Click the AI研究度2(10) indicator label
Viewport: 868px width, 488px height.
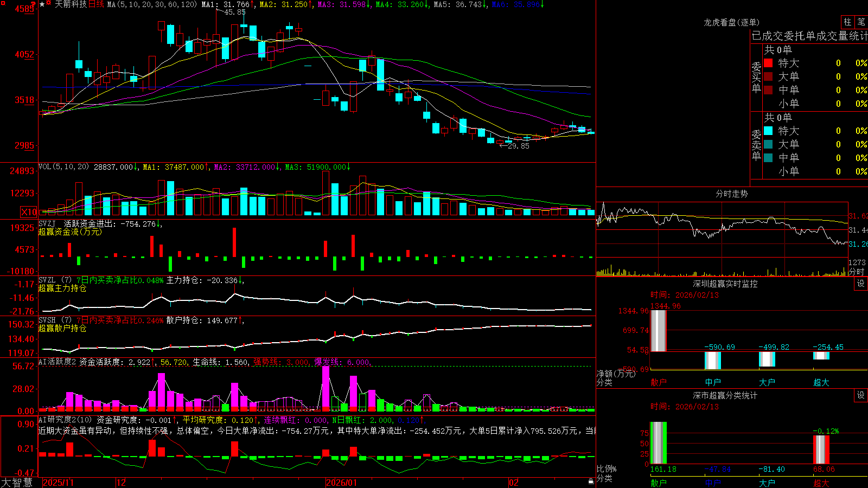66,420
